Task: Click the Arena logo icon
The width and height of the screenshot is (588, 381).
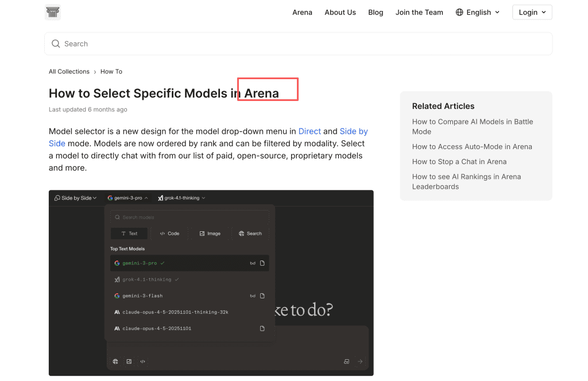Action: coord(52,13)
